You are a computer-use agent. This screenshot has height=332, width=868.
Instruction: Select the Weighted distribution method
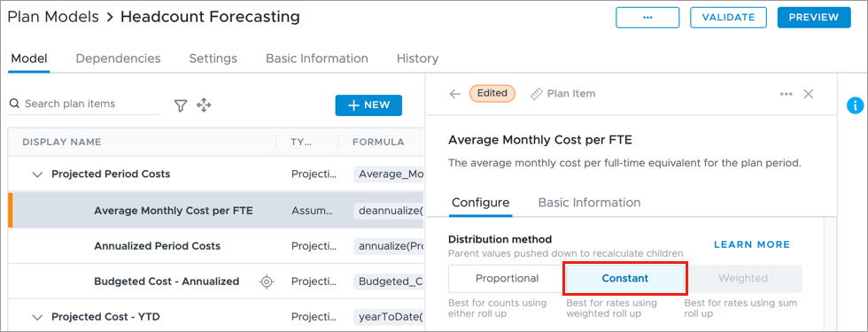click(x=743, y=278)
